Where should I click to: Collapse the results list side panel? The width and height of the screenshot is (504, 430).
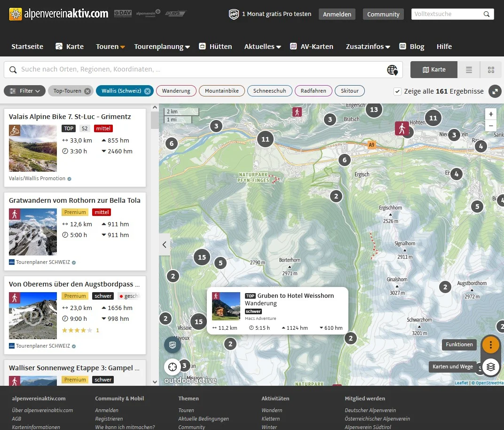(165, 244)
